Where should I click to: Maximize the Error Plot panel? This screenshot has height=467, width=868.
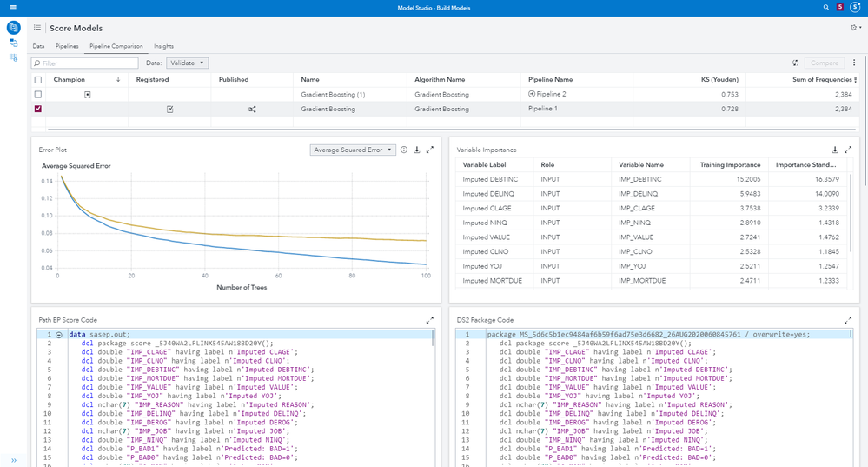(430, 150)
